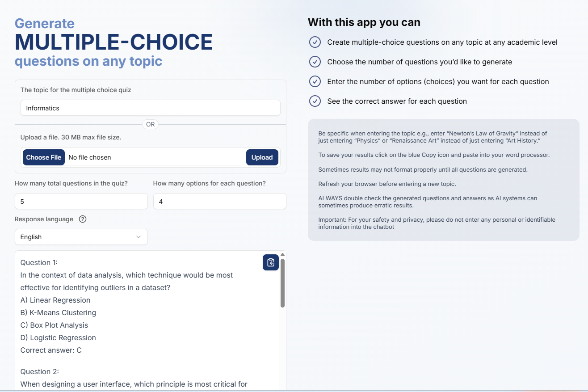The height and width of the screenshot is (392, 588).
Task: Focus the options per question field
Action: 219,201
